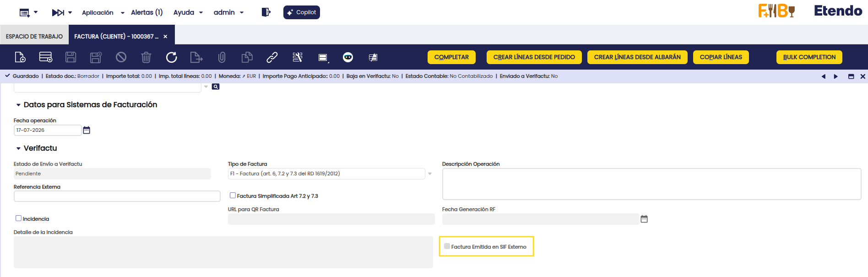Open calendar for Fecha Generación RF

click(x=644, y=219)
